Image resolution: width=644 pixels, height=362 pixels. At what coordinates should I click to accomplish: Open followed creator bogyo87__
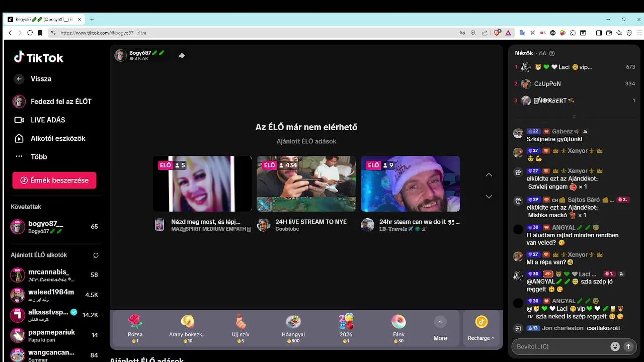click(x=54, y=227)
